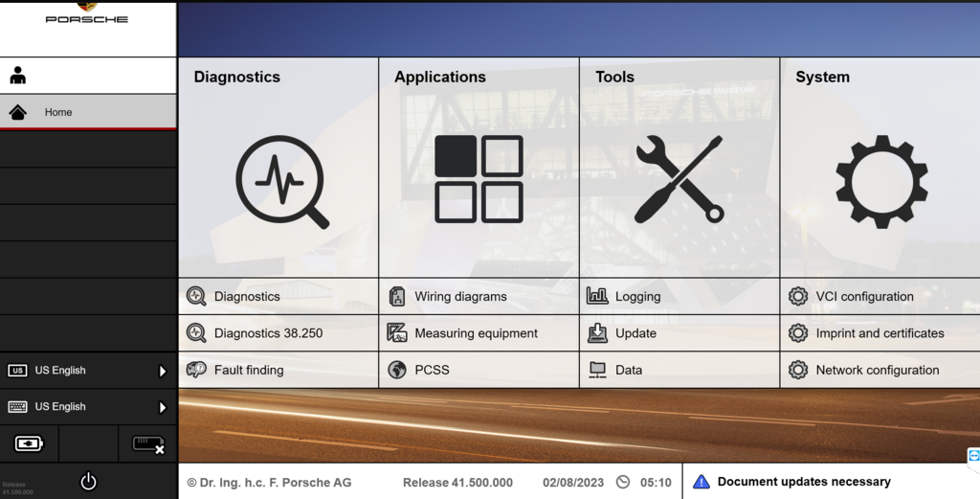The image size is (980, 499).
Task: Click the PCSS globe icon
Action: [397, 370]
